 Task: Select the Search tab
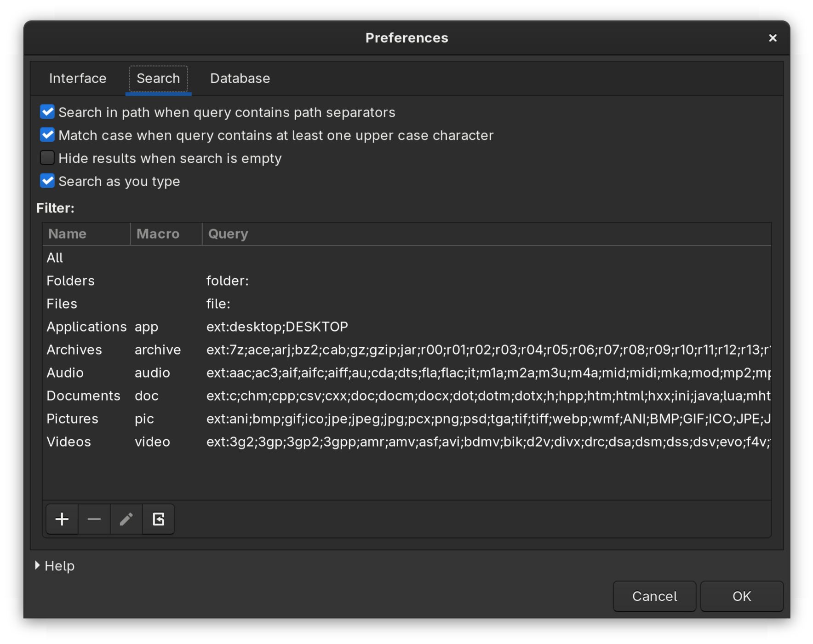point(158,78)
